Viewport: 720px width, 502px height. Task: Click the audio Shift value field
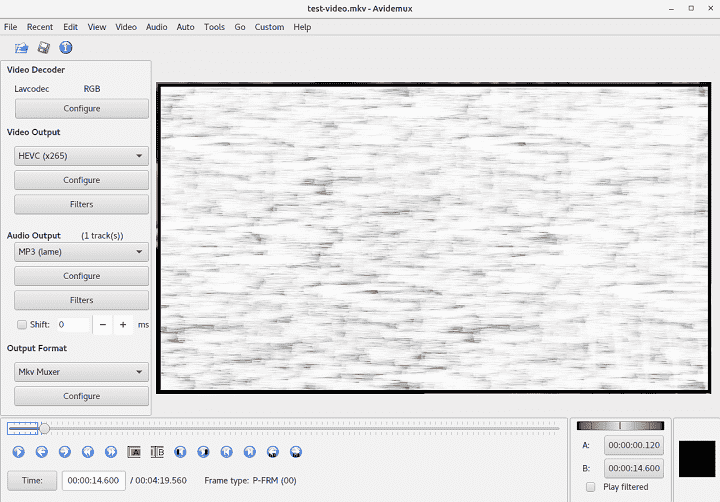click(73, 325)
